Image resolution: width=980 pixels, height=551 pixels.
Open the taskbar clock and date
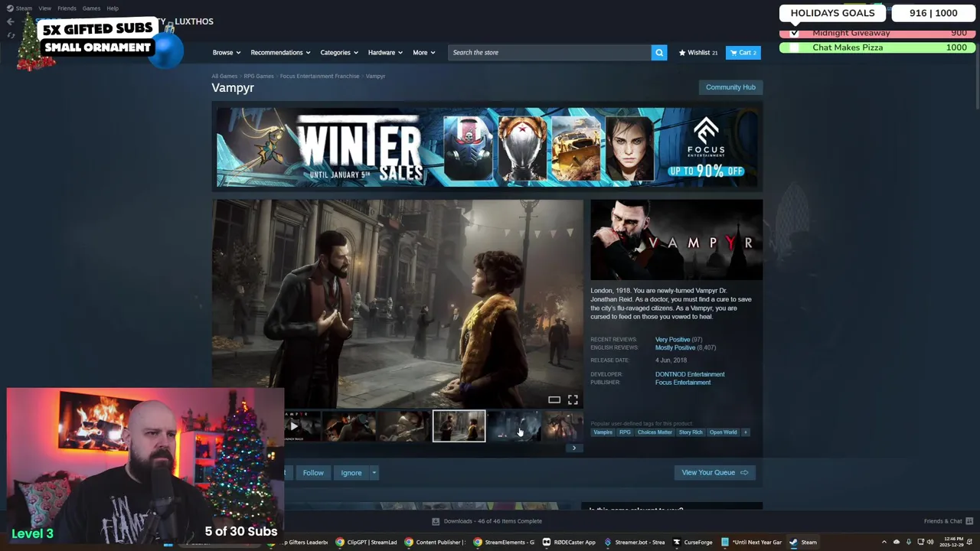pyautogui.click(x=953, y=542)
